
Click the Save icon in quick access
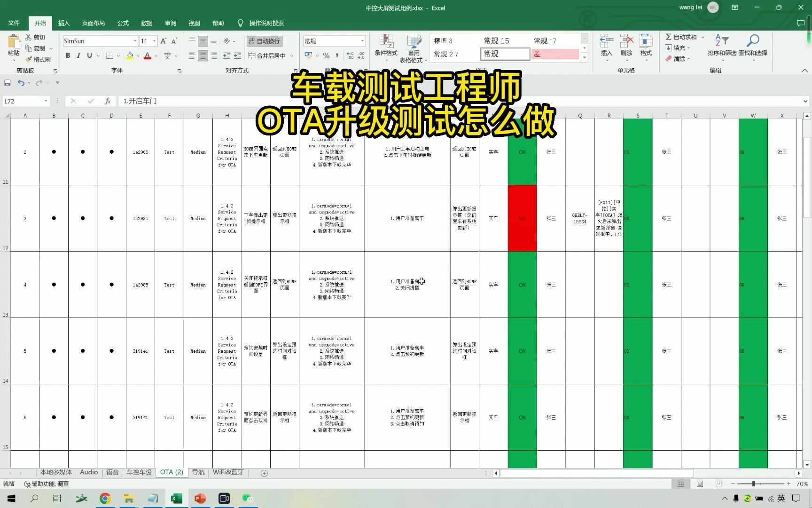8,83
